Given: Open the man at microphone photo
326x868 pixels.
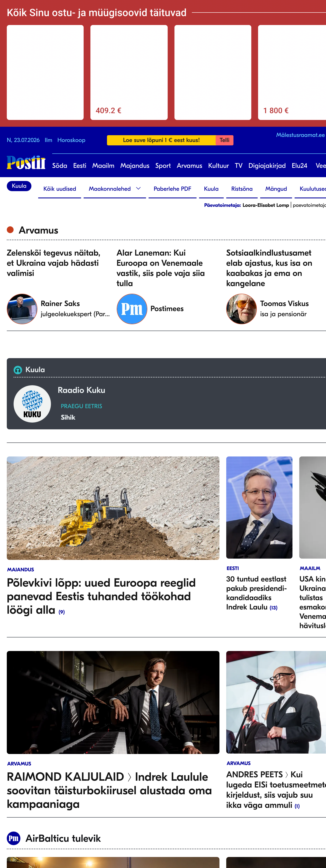Looking at the screenshot, I should pyautogui.click(x=276, y=702).
